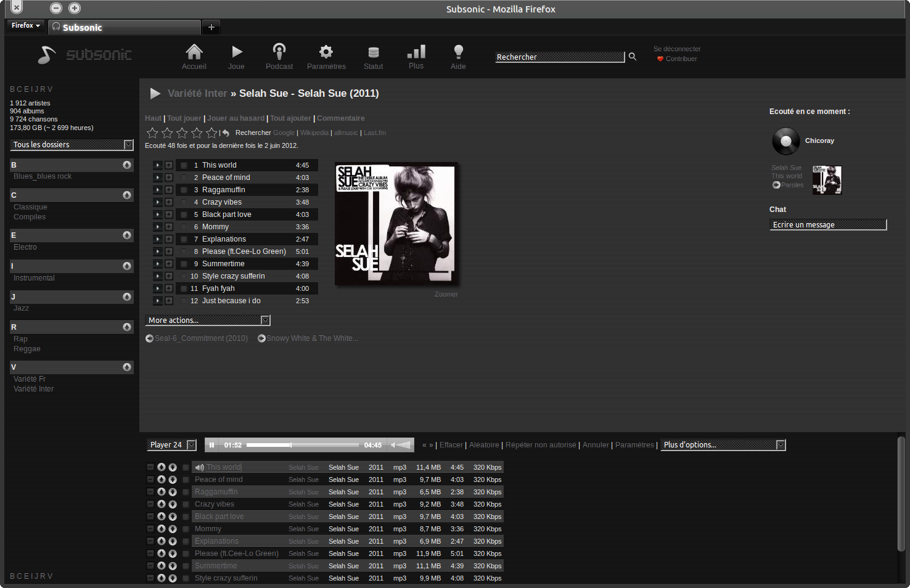910x588 pixels.
Task: Click the clear-rating arrow after stars
Action: tap(226, 133)
